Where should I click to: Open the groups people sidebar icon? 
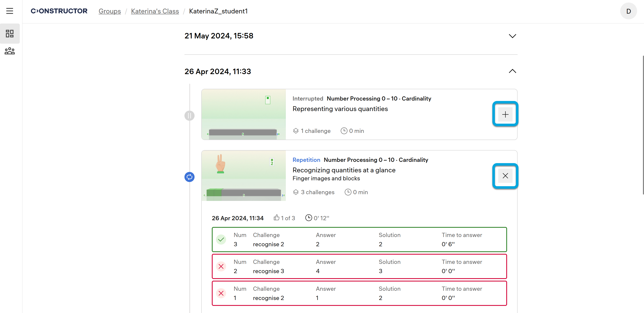(9, 51)
